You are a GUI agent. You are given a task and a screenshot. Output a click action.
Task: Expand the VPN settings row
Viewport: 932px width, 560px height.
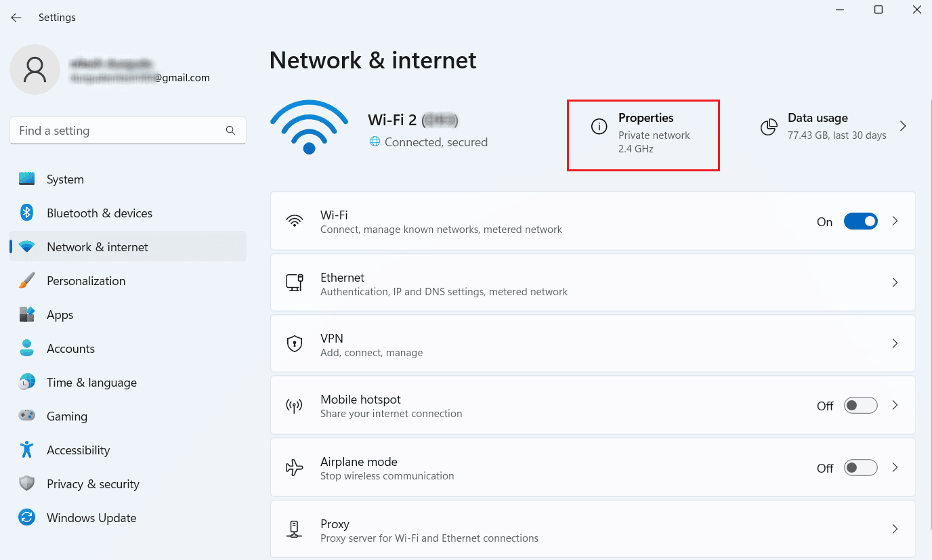895,343
